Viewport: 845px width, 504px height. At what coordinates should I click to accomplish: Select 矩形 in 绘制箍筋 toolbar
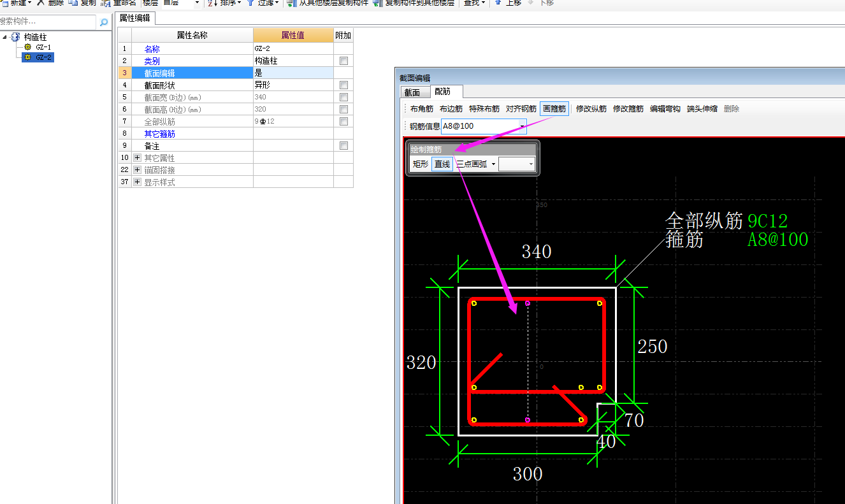coord(420,164)
